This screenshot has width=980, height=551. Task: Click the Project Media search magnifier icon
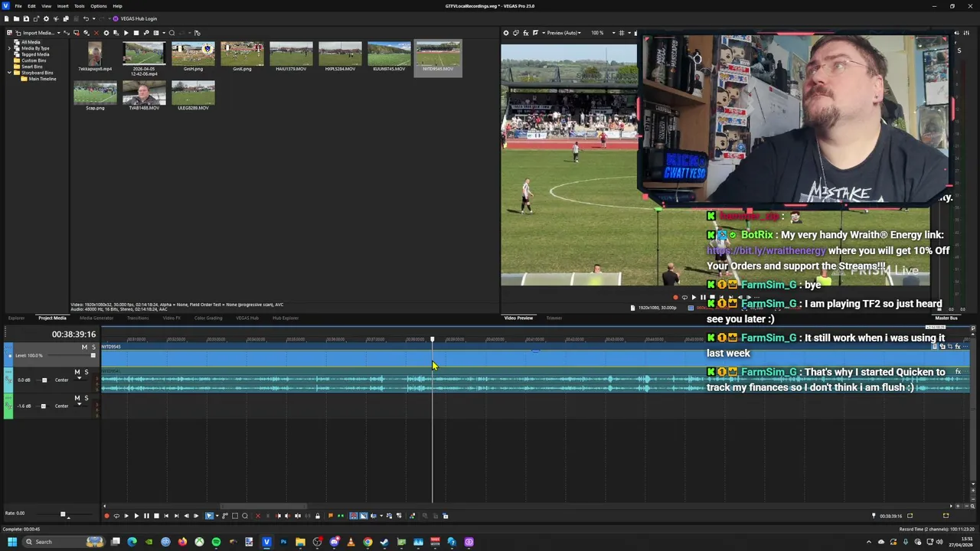click(171, 33)
